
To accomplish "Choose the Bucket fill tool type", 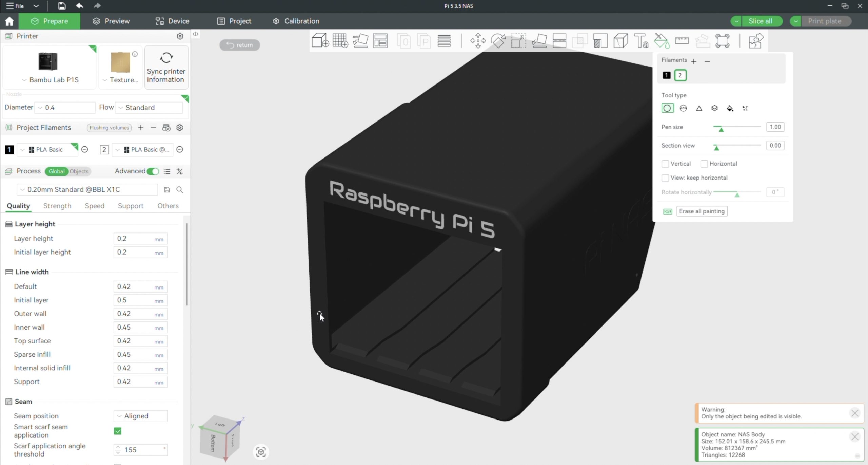I will (x=730, y=108).
